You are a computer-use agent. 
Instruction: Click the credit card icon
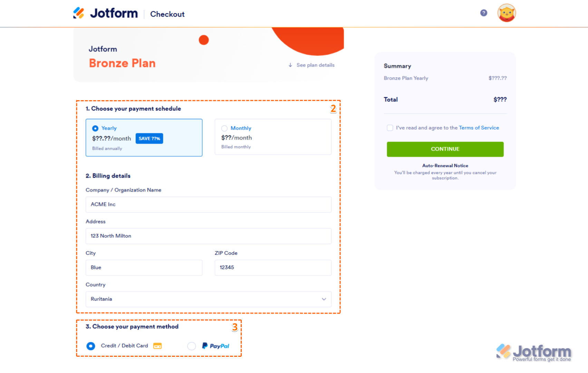[x=157, y=346]
